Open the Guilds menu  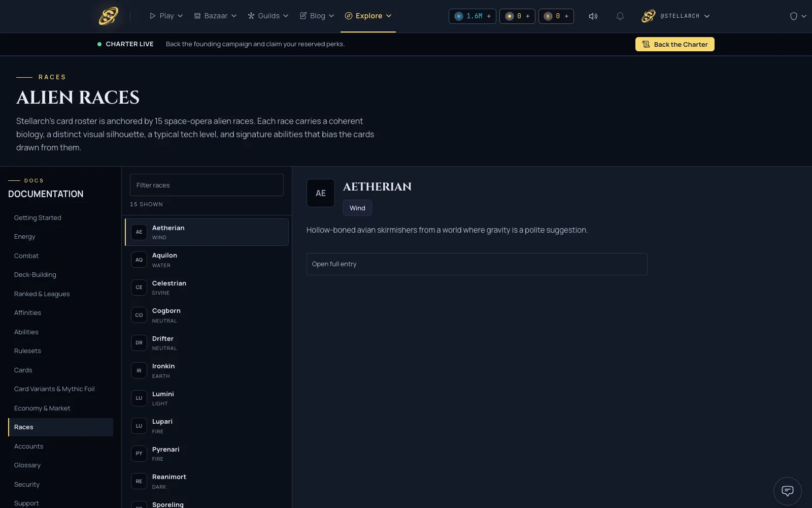(x=268, y=16)
